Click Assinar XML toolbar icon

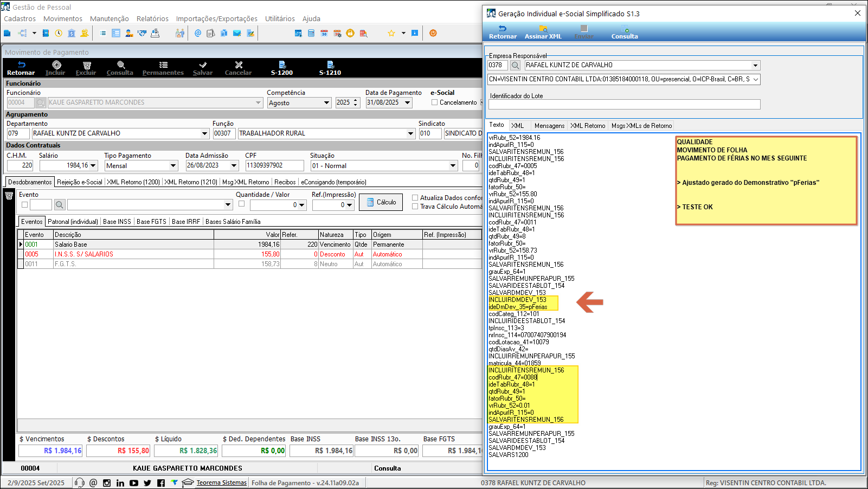[543, 32]
